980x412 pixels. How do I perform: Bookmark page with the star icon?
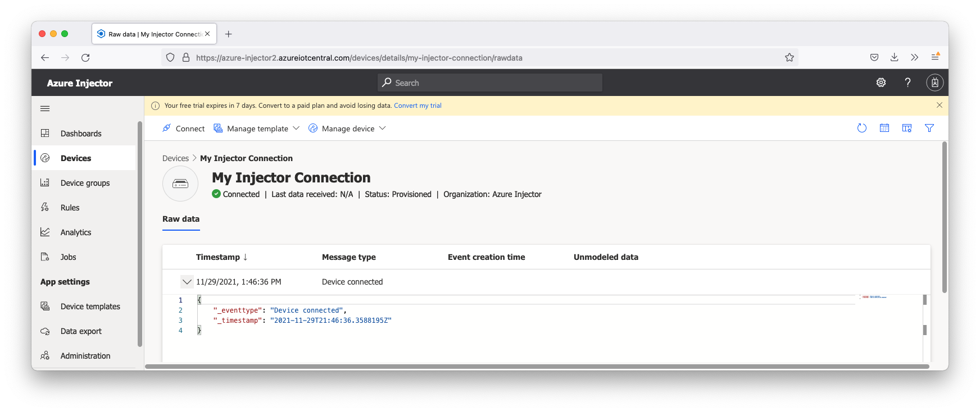click(789, 57)
